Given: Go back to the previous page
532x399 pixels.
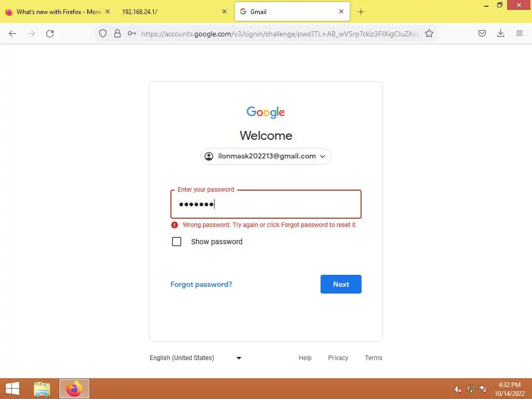Looking at the screenshot, I should pyautogui.click(x=12, y=34).
